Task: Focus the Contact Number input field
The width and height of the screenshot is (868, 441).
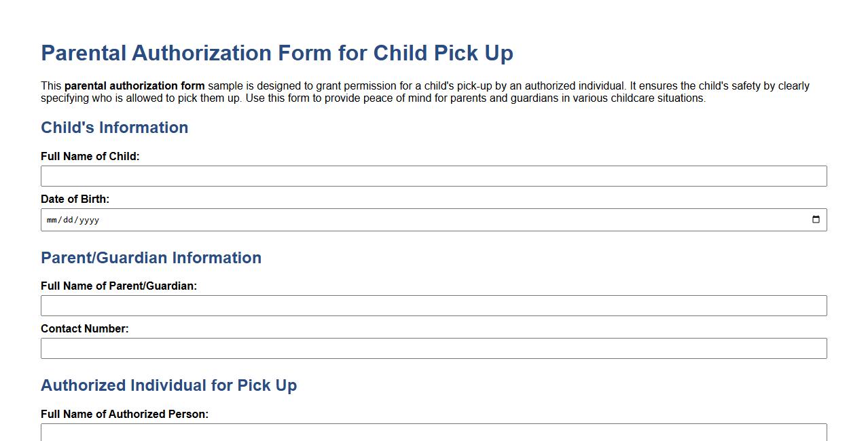Action: pyautogui.click(x=434, y=348)
